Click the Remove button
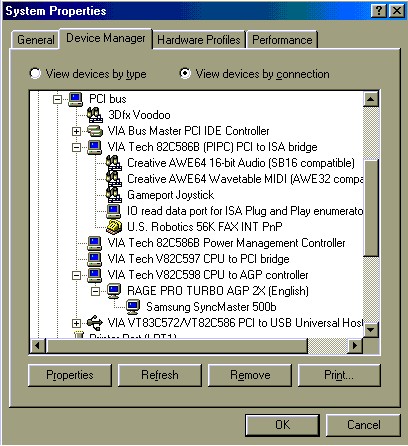Viewport: 408px width, 446px height. [x=250, y=375]
